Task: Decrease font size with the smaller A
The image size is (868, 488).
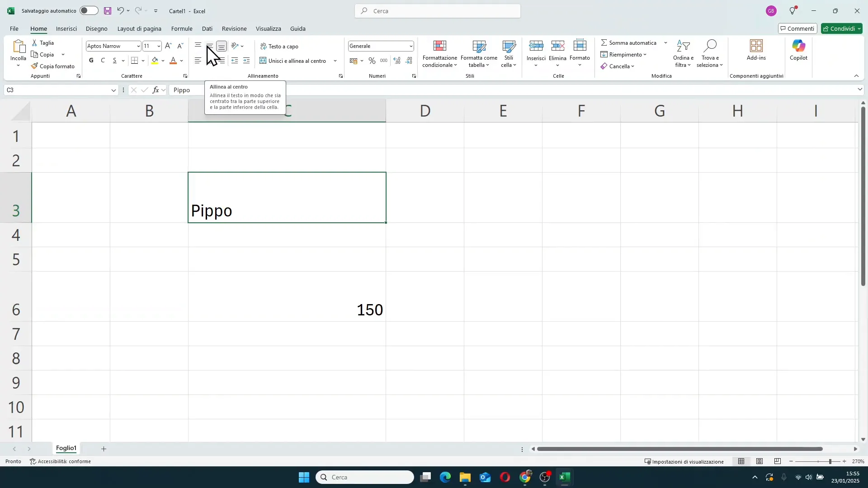Action: [x=180, y=46]
